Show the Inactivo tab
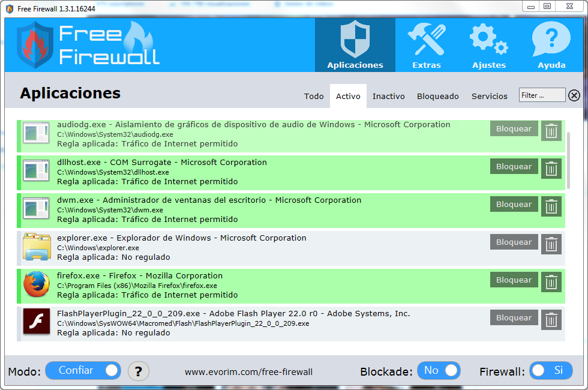The height and width of the screenshot is (390, 588). pyautogui.click(x=389, y=97)
